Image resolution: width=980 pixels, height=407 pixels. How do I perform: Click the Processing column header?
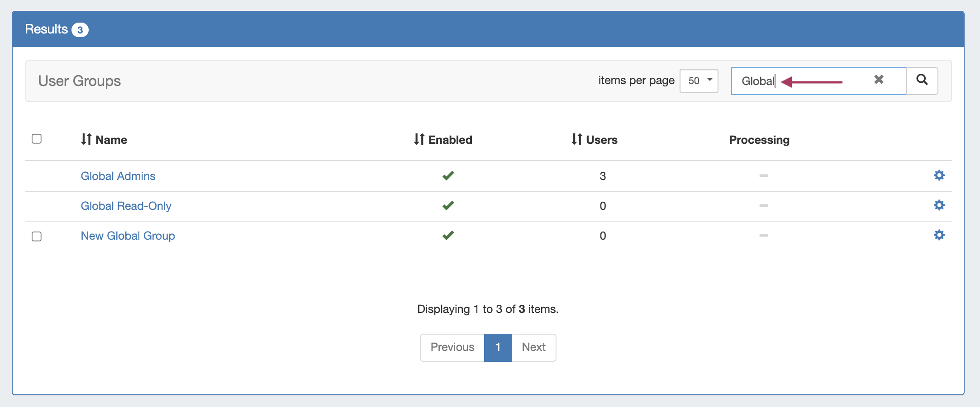tap(759, 140)
